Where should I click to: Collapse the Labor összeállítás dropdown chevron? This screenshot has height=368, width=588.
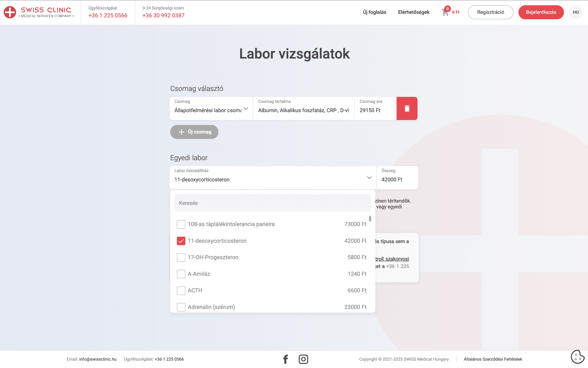point(369,178)
